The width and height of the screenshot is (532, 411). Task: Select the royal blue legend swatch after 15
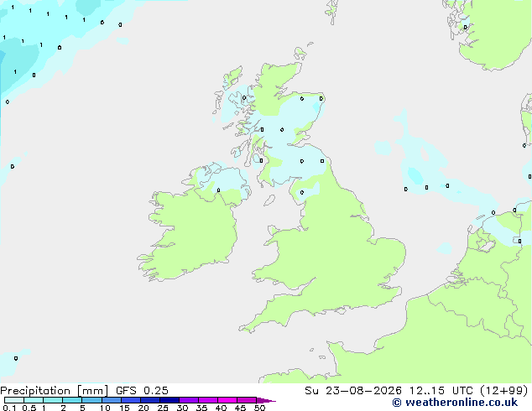tap(131, 400)
